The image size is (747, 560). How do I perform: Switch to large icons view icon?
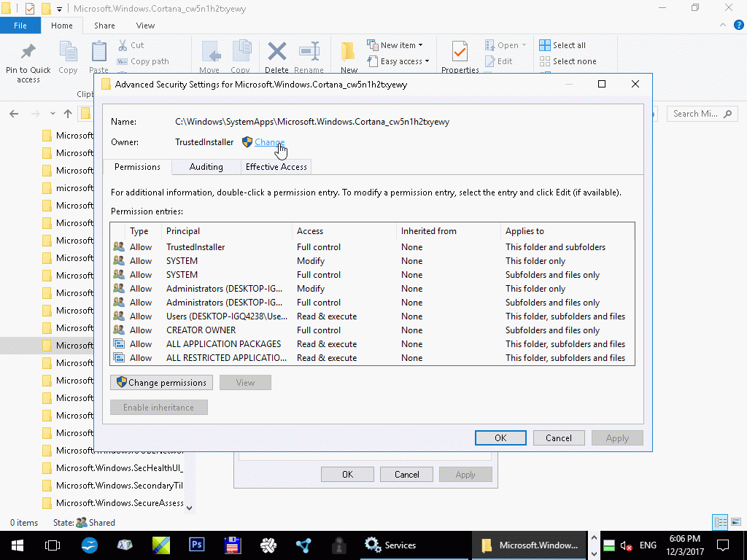point(736,522)
